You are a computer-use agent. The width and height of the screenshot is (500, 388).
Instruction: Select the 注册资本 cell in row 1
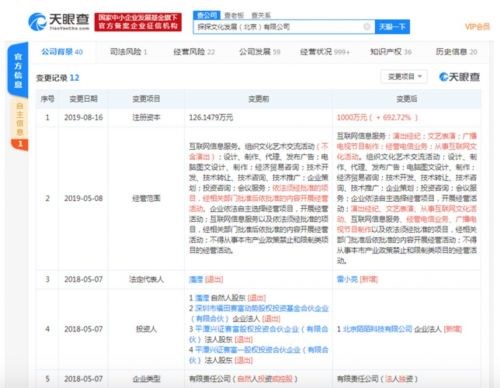pyautogui.click(x=146, y=117)
